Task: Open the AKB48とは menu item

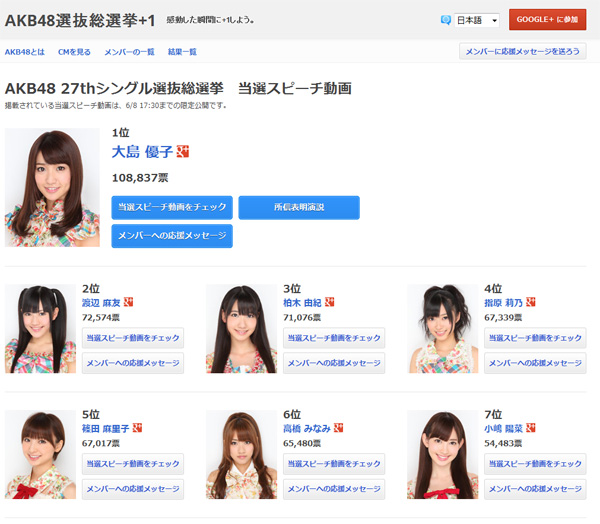Action: point(24,51)
